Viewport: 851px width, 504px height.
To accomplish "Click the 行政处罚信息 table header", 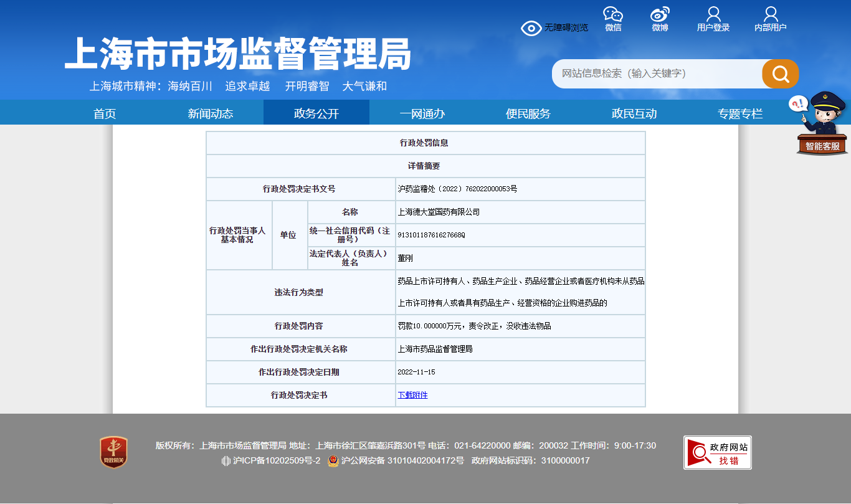I will click(424, 143).
